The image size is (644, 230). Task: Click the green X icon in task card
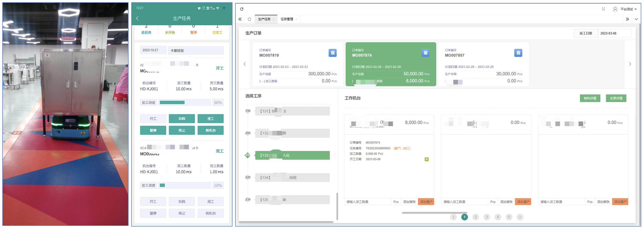tap(426, 159)
